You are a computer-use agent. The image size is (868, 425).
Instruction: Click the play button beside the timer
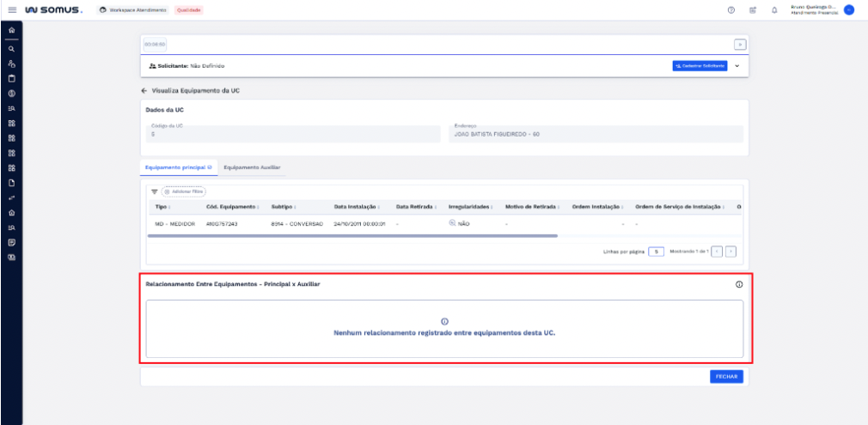[740, 45]
